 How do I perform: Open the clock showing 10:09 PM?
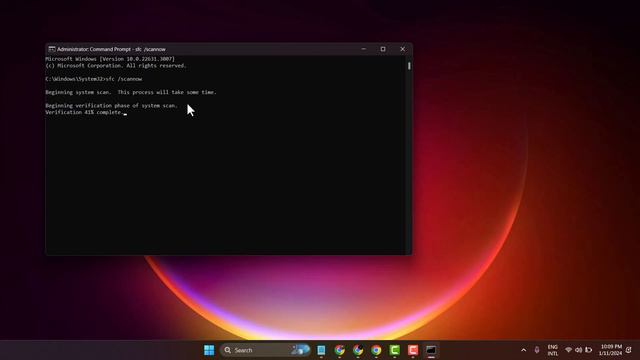click(x=610, y=350)
